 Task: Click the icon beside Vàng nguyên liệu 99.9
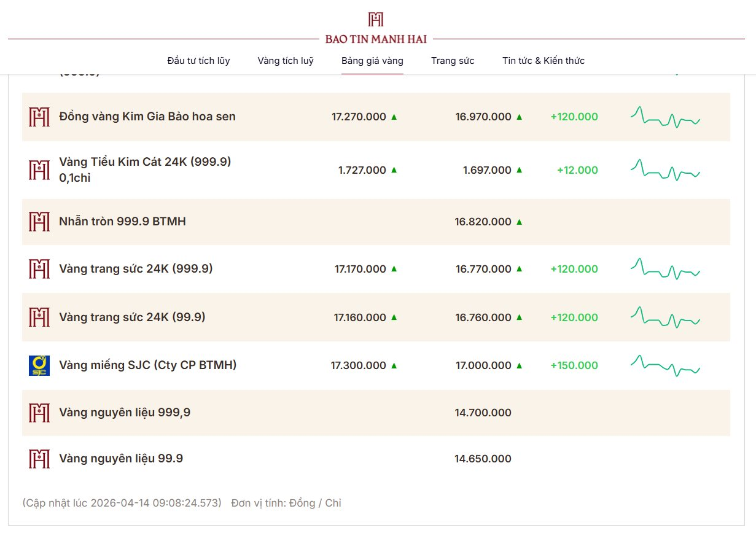click(39, 459)
